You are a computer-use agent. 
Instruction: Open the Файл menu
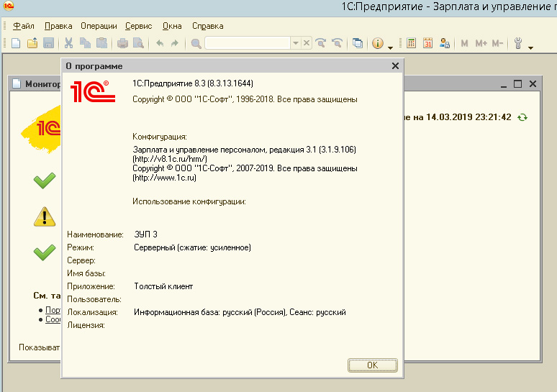pos(24,26)
